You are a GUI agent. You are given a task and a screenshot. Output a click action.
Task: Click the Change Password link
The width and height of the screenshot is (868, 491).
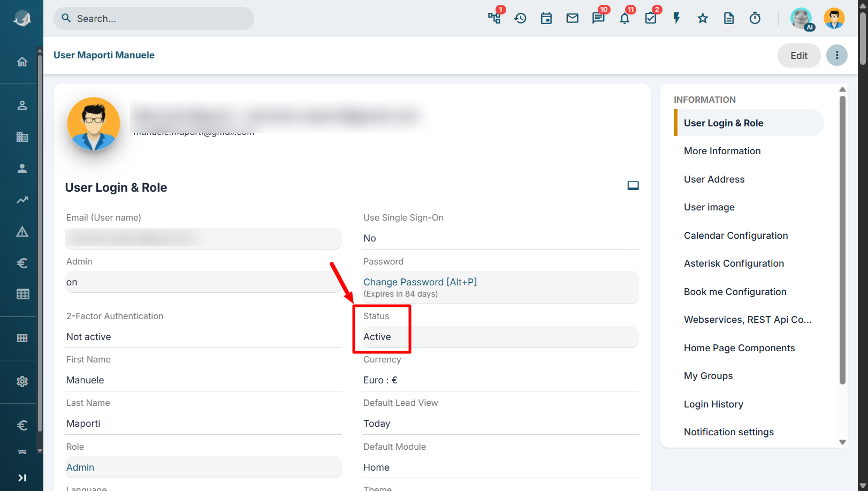[420, 282]
